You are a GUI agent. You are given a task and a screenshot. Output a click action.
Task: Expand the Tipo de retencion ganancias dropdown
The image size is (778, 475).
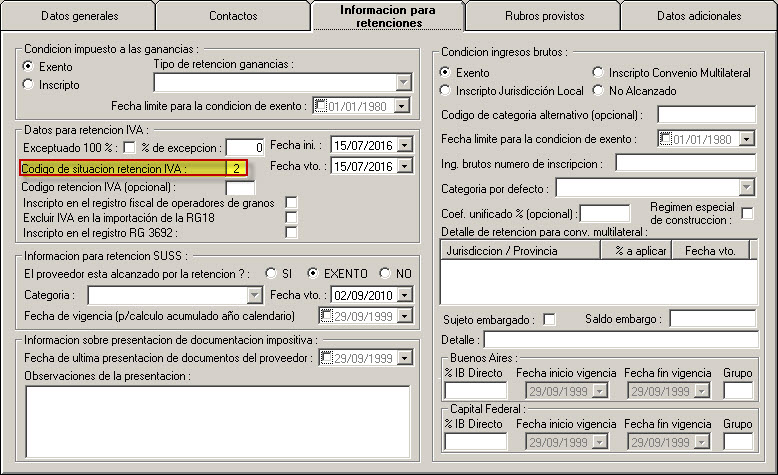(x=404, y=83)
